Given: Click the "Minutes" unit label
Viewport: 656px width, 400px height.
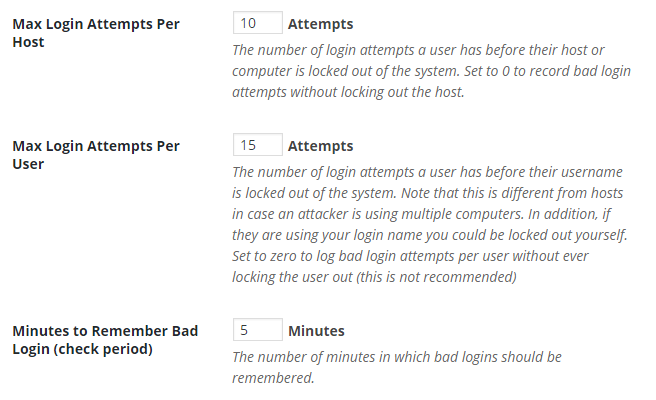Looking at the screenshot, I should click(x=316, y=331).
